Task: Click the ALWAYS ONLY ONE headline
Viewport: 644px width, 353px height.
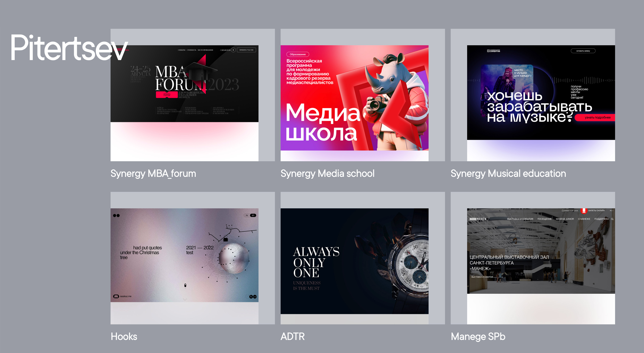Action: [316, 262]
